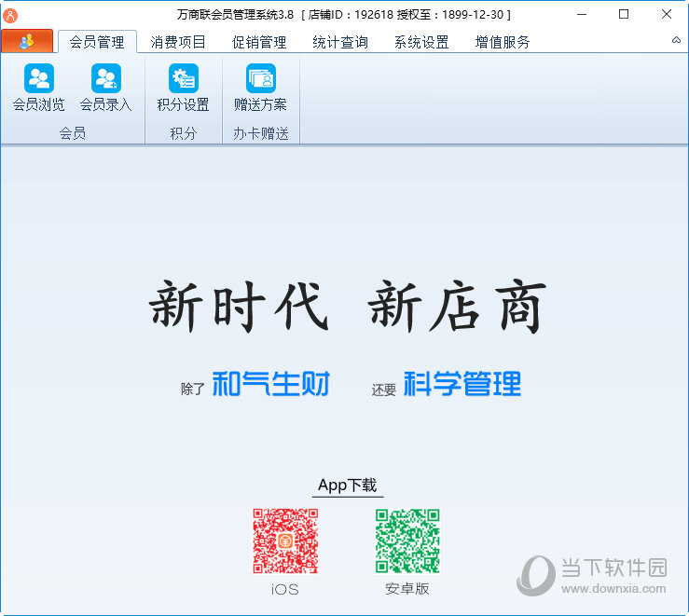The height and width of the screenshot is (616, 689).
Task: Switch to the 促销管理 tab
Action: point(259,42)
